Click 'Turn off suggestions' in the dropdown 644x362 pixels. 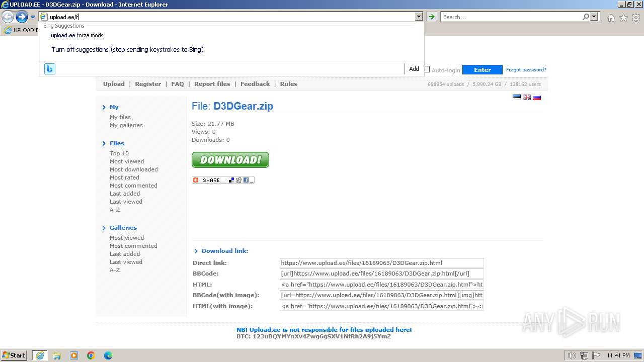(x=127, y=50)
